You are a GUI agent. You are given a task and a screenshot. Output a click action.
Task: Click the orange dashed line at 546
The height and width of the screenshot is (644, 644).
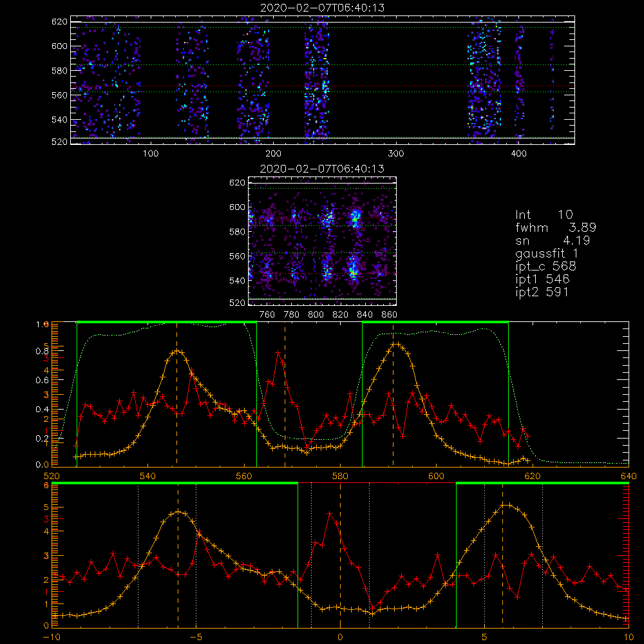click(x=177, y=394)
